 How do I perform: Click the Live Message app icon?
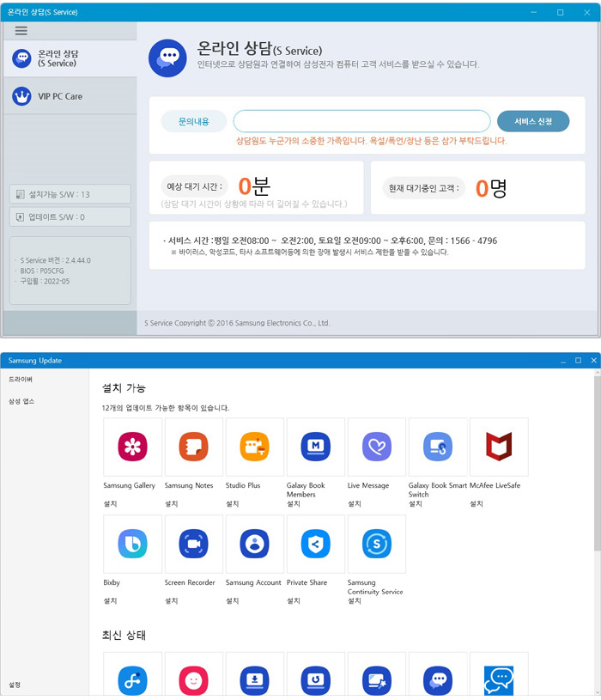tap(377, 447)
